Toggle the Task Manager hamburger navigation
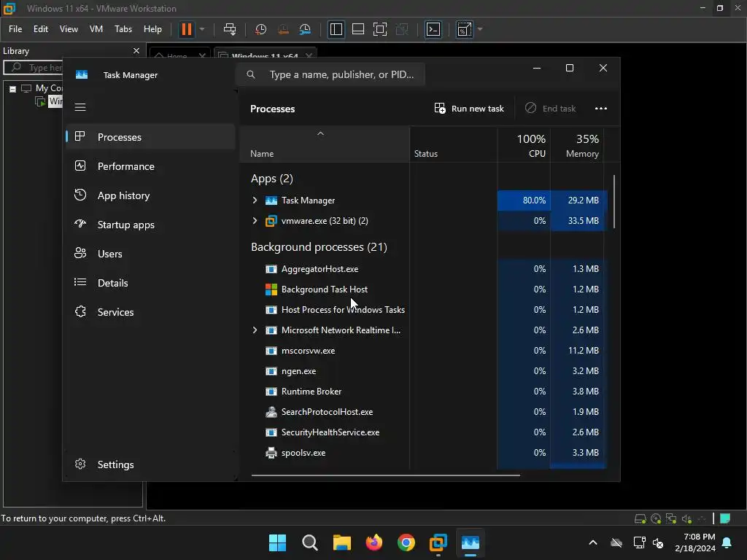This screenshot has width=747, height=560. point(80,107)
